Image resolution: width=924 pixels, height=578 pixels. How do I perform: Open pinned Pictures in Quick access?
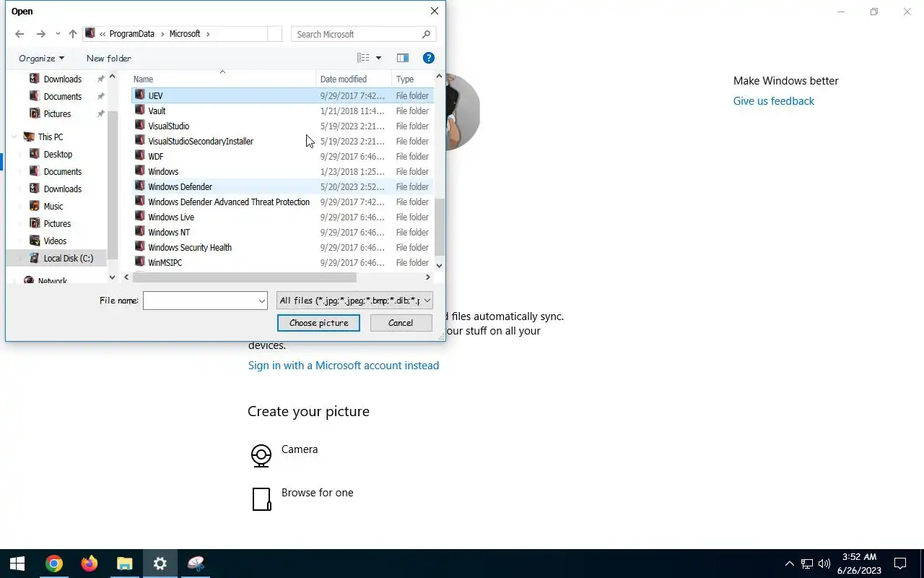pos(57,113)
